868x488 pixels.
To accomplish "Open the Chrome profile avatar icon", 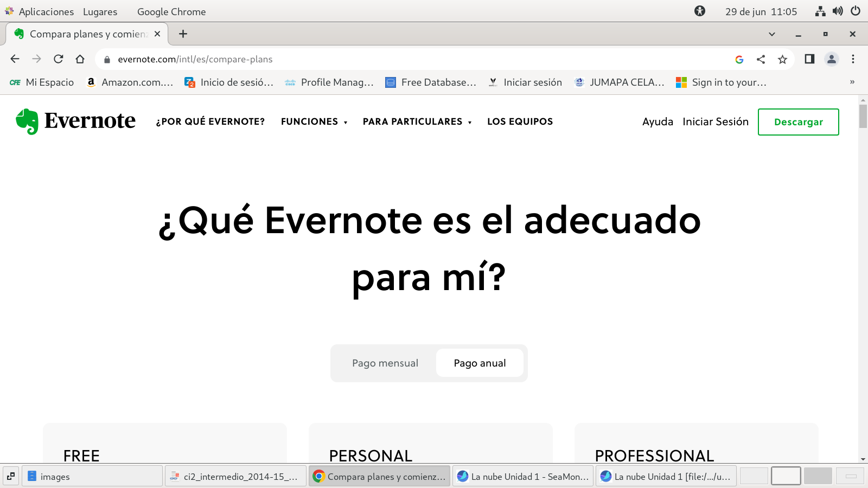I will [x=831, y=59].
